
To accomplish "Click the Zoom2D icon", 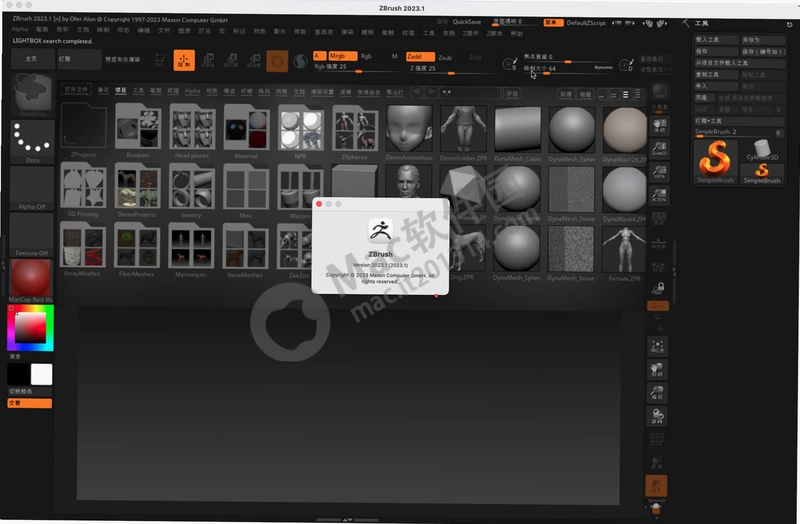I will (659, 148).
